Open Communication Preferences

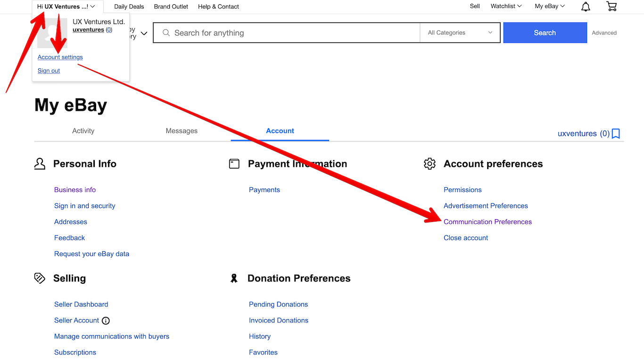coord(487,222)
